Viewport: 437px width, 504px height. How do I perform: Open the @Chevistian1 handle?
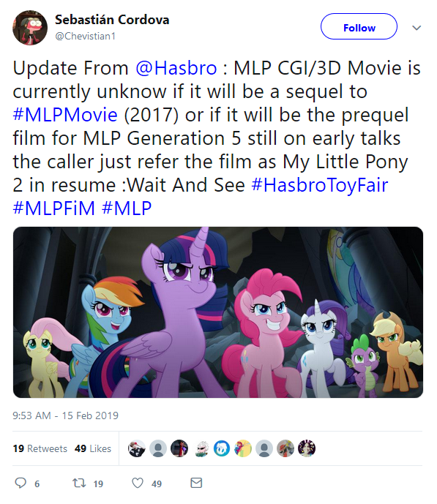click(x=85, y=36)
